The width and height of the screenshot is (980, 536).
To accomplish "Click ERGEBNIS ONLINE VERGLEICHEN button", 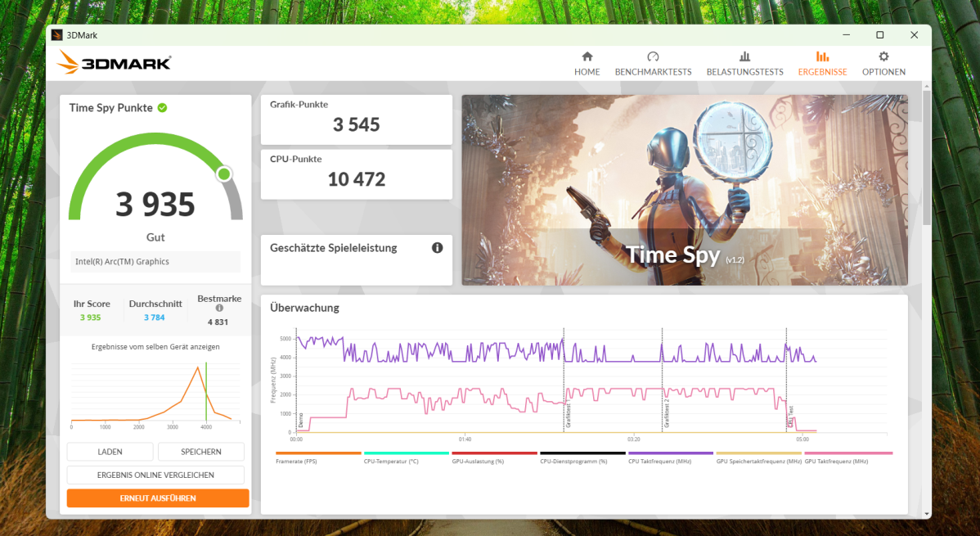I will [x=155, y=475].
